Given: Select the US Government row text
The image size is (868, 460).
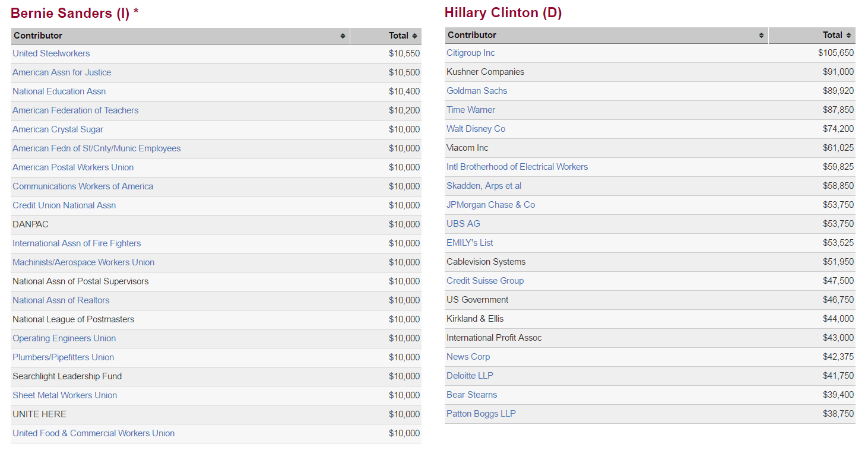Looking at the screenshot, I should pos(478,300).
